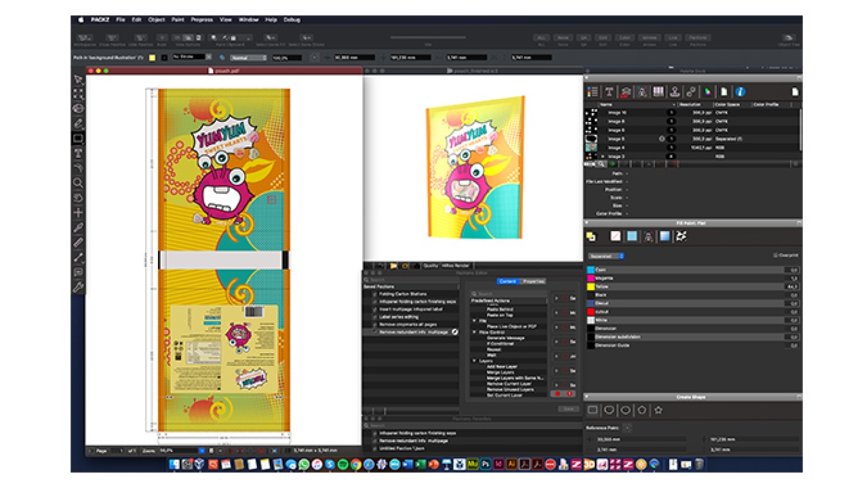The height and width of the screenshot is (488, 868).
Task: Switch to the Properties tab in Pactions Editor
Action: [x=533, y=281]
